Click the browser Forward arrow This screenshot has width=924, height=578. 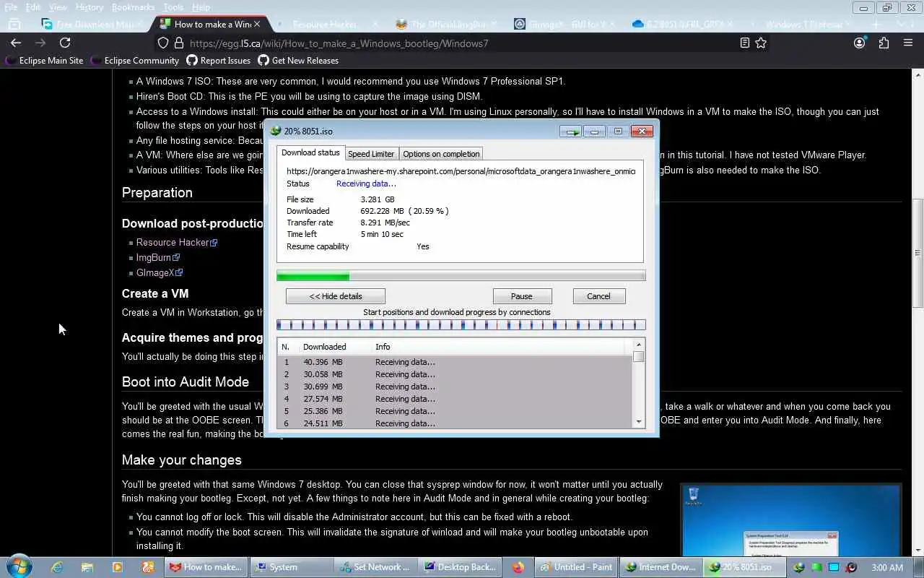40,43
